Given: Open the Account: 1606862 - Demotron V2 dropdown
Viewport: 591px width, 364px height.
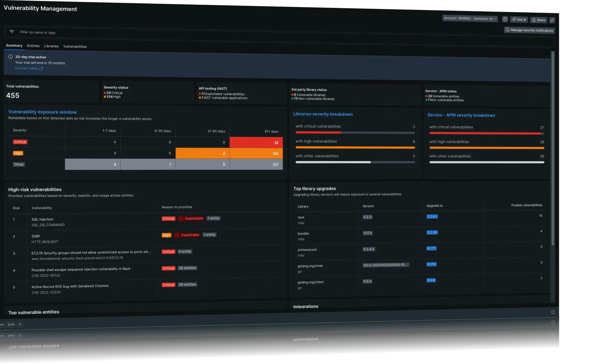Looking at the screenshot, I should coord(469,18).
